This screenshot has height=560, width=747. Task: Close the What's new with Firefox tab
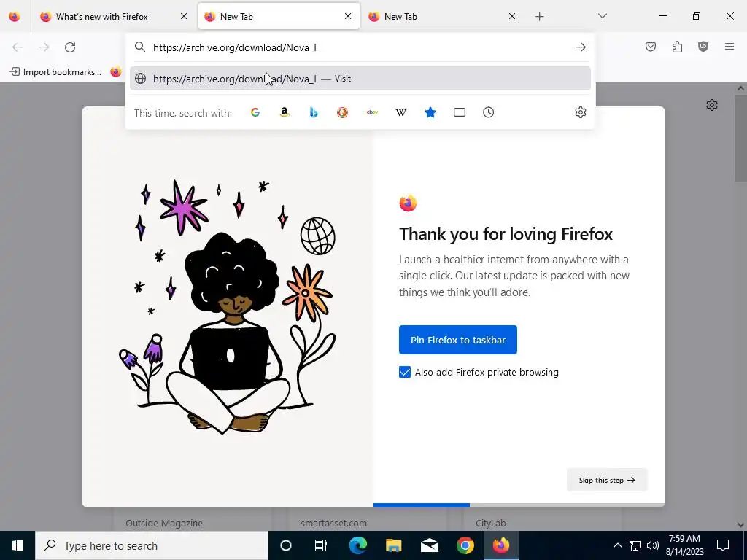[x=184, y=16]
